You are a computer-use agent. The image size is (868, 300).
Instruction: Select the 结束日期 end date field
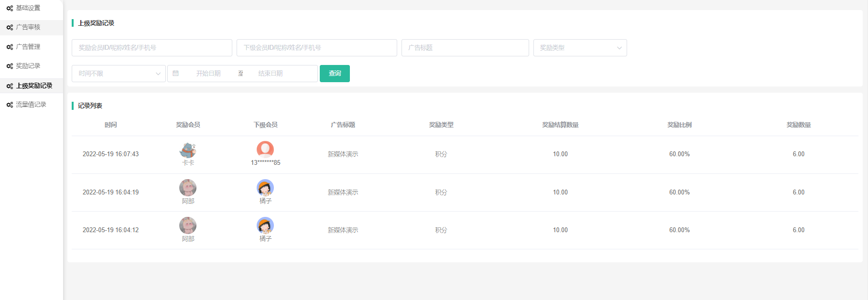(271, 74)
